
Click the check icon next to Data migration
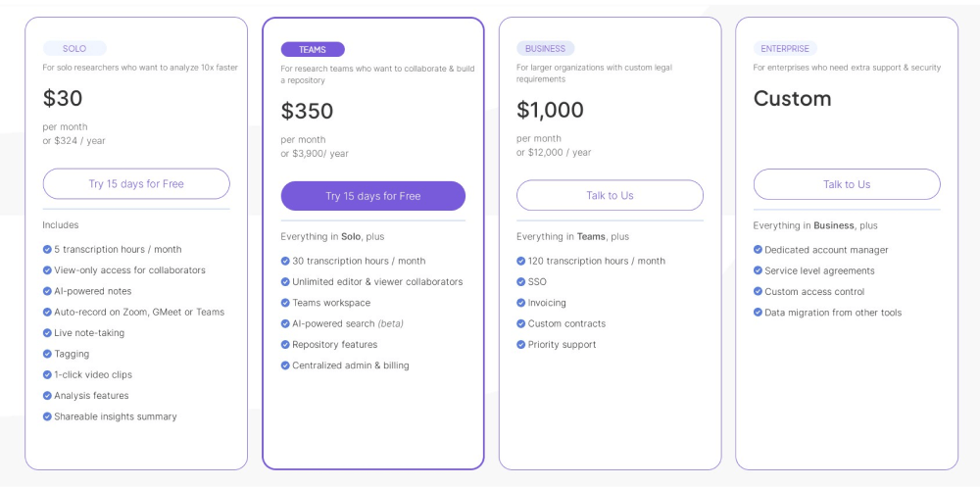(x=758, y=313)
